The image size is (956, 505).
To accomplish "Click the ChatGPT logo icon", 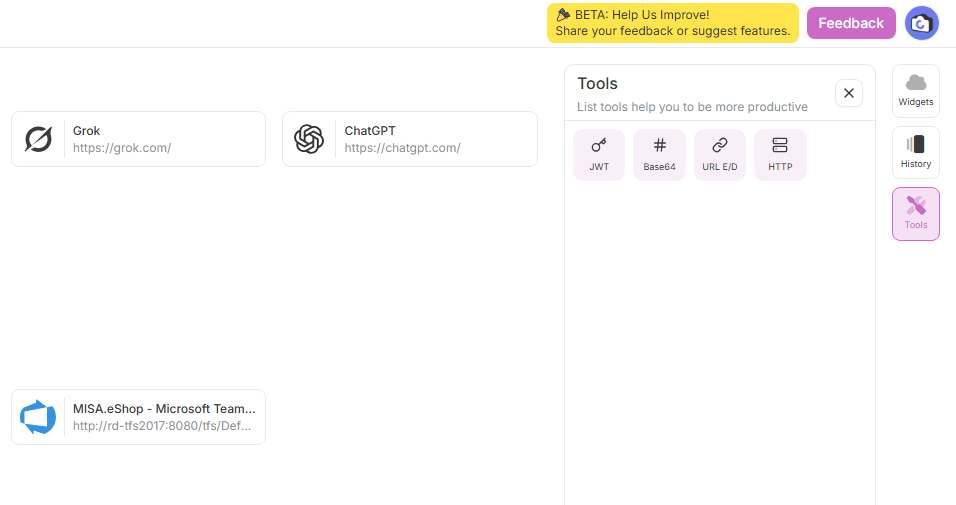I will (x=309, y=139).
